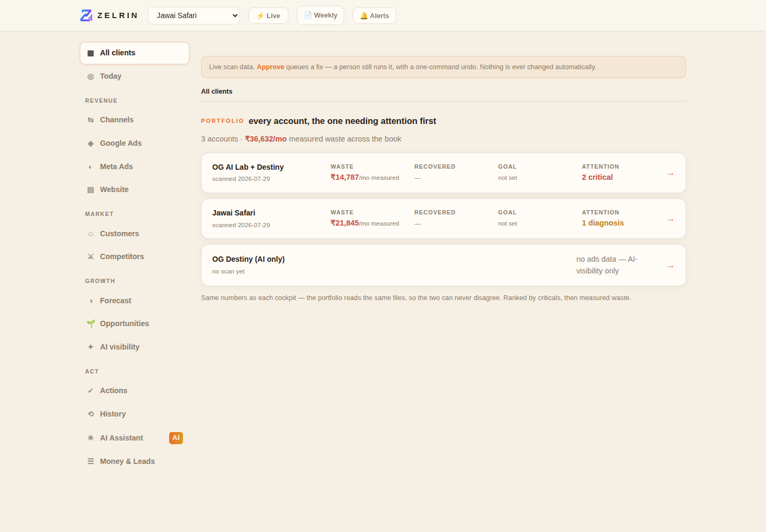
Task: Click the Actions checkmark icon
Action: click(x=90, y=390)
